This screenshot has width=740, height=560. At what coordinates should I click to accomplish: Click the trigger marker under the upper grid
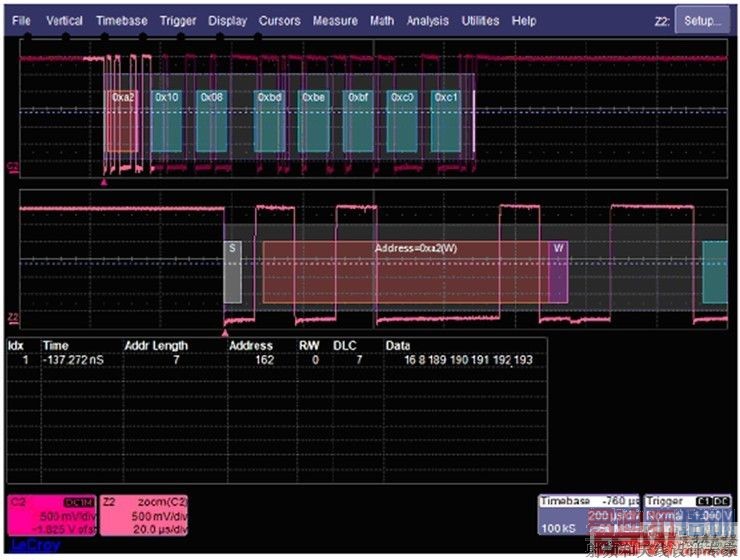coord(104,182)
